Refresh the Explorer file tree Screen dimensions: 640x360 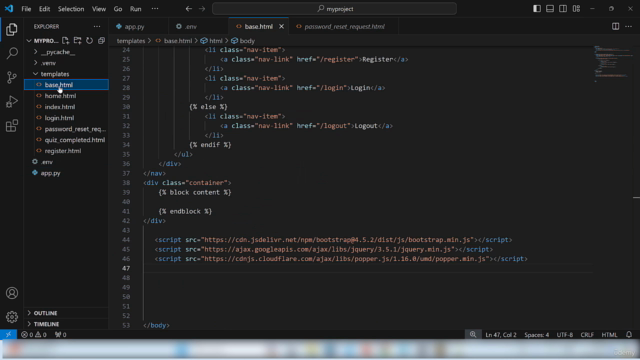[x=89, y=40]
